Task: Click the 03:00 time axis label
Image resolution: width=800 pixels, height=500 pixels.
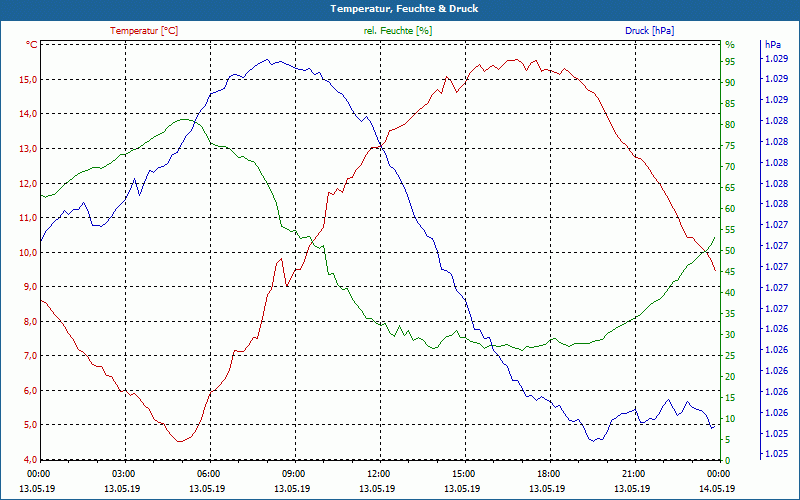Action: [x=123, y=474]
